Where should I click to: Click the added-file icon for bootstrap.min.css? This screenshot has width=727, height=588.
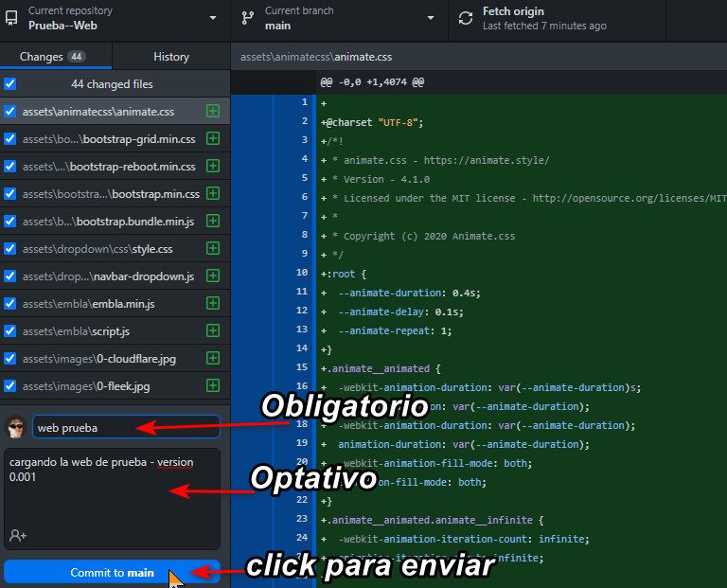(213, 193)
